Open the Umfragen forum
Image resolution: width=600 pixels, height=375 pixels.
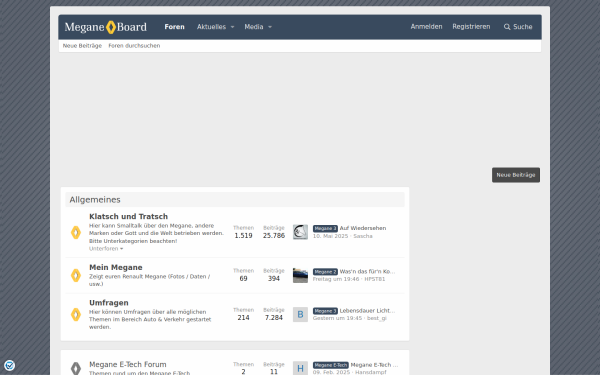coord(109,303)
